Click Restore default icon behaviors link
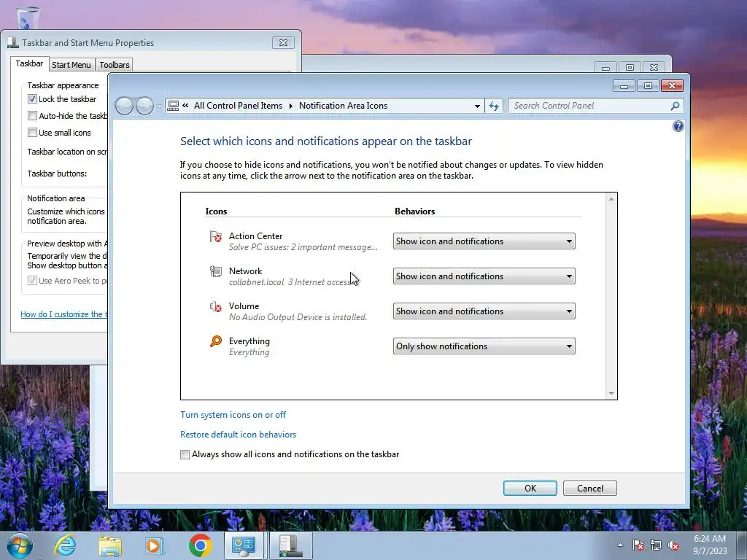 point(239,435)
